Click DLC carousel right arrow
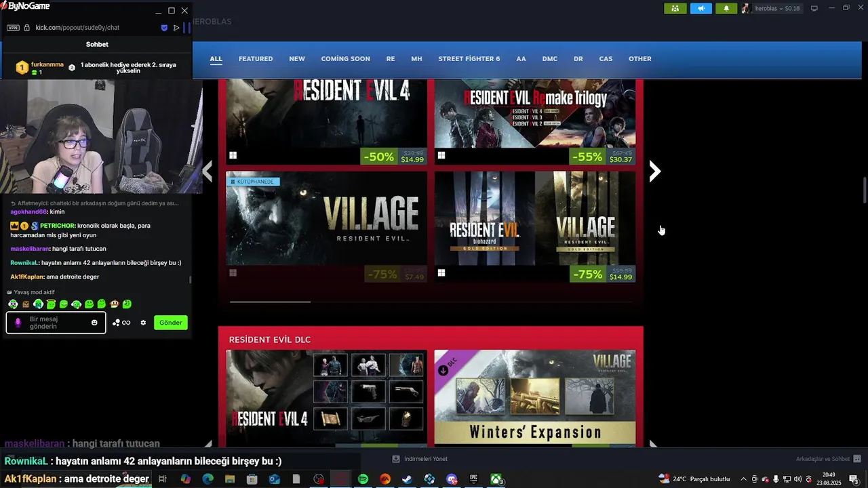Image resolution: width=868 pixels, height=488 pixels. [654, 445]
